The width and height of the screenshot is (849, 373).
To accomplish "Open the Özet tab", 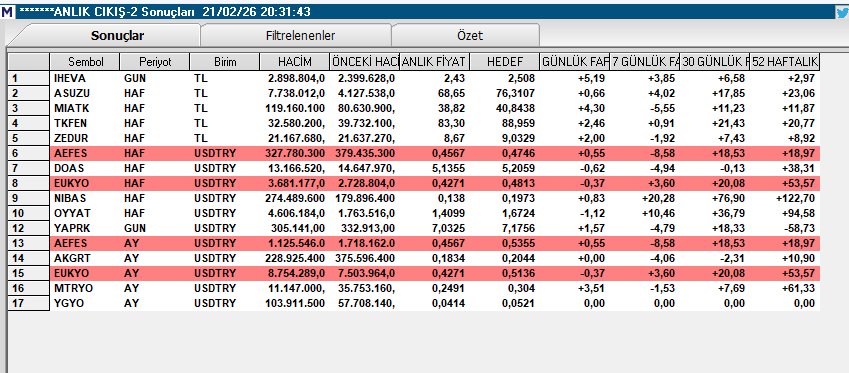I will click(x=469, y=36).
